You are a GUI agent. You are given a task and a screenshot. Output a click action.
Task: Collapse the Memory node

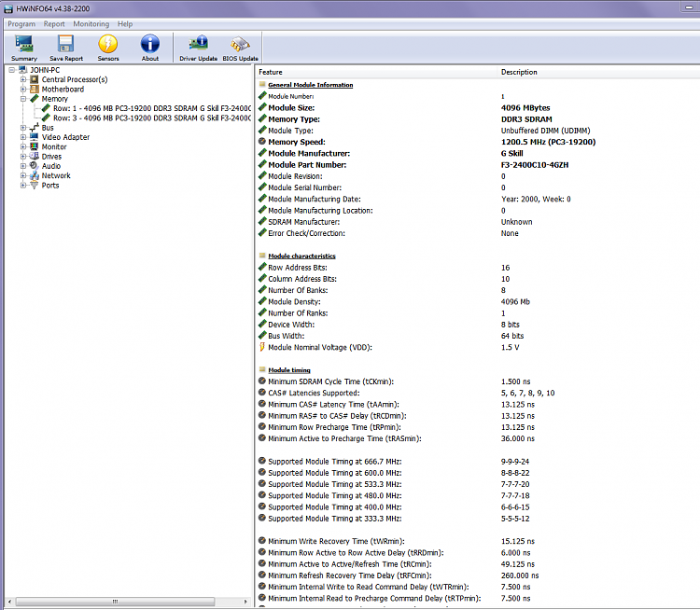coord(23,99)
